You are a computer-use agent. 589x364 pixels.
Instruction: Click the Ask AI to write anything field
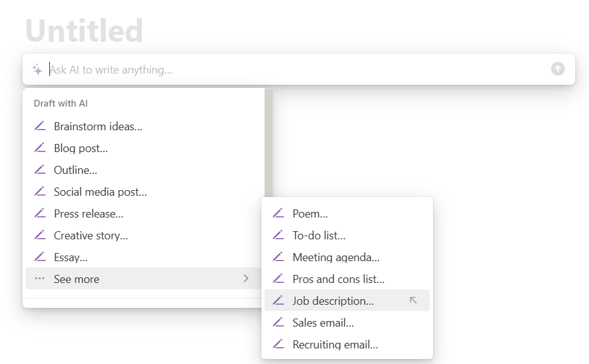[293, 70]
